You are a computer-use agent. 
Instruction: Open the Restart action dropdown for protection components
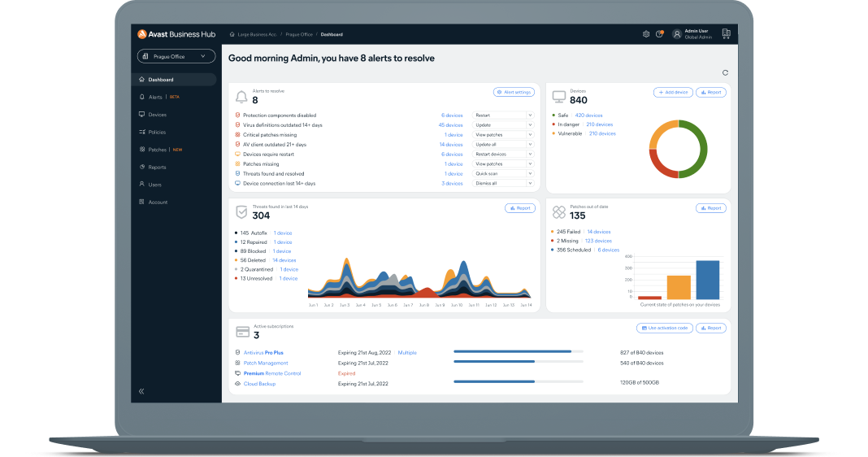(x=503, y=115)
